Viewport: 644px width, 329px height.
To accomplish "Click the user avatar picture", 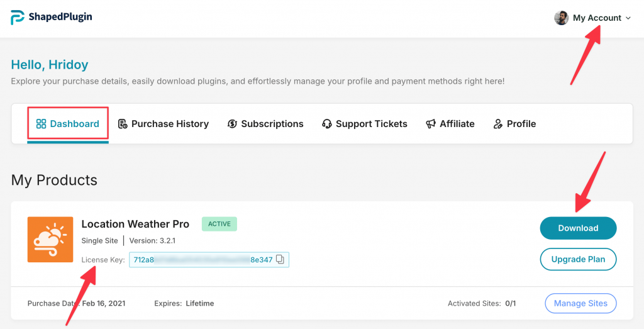I will coord(561,18).
